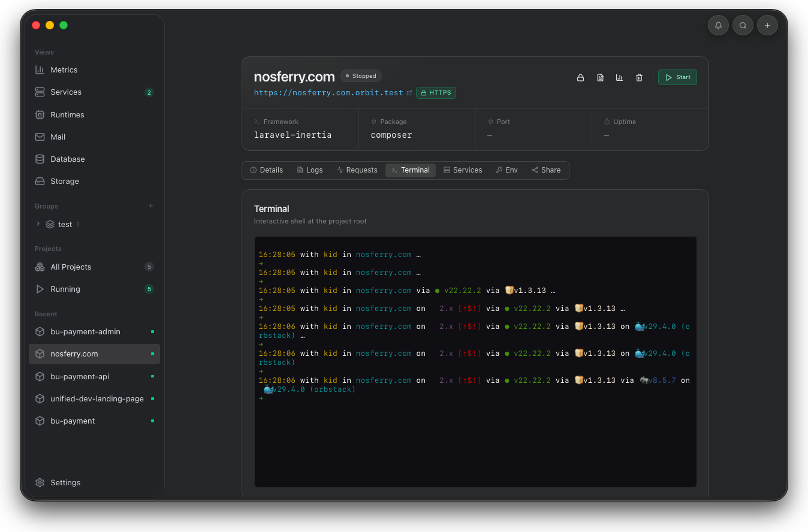Switch to the Env tab
Screen dimensions: 808x532
click(x=506, y=170)
